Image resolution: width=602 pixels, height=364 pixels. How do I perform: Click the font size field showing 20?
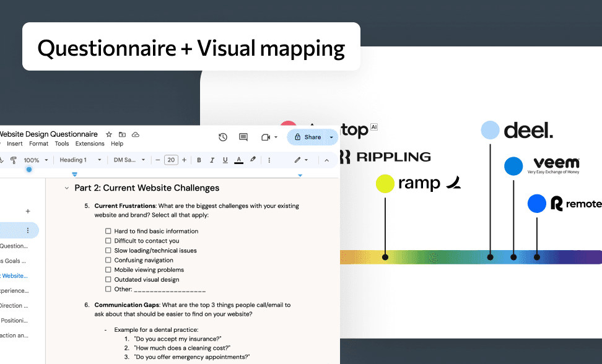171,160
